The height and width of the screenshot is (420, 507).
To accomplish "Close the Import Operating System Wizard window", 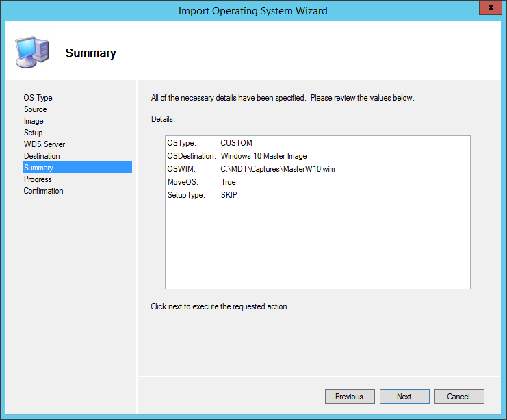I will coord(487,10).
